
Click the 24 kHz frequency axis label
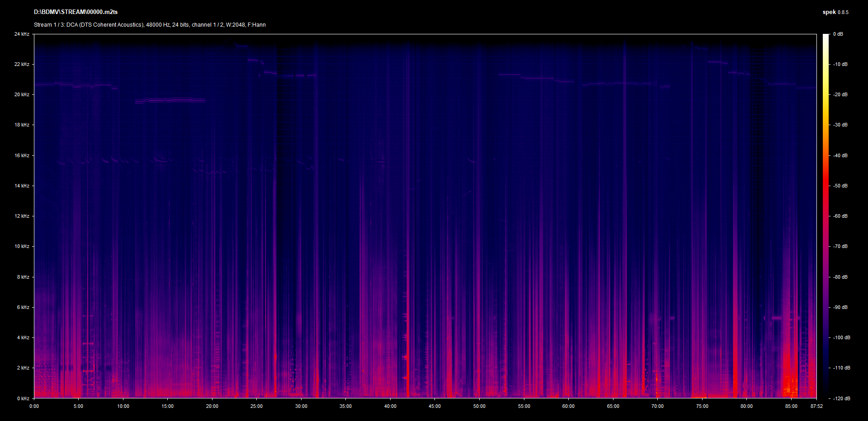click(x=22, y=34)
